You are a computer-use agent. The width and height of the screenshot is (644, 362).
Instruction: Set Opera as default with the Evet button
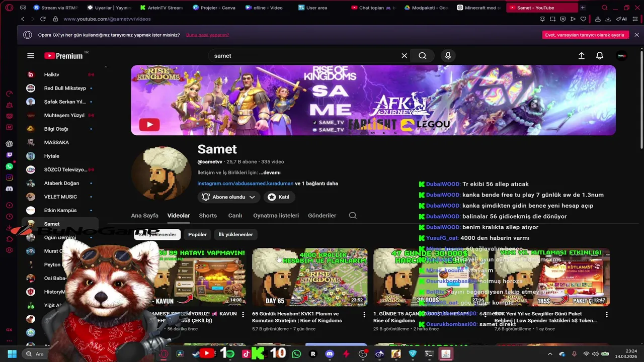point(586,35)
